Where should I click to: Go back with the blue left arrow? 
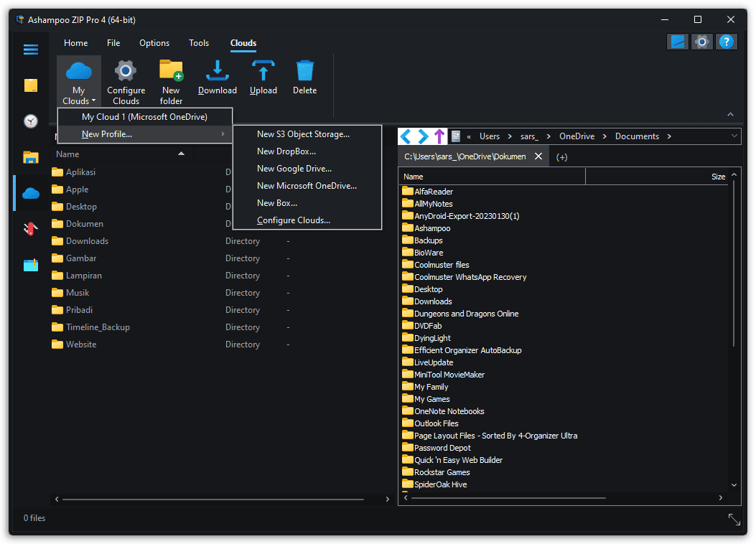coord(406,136)
